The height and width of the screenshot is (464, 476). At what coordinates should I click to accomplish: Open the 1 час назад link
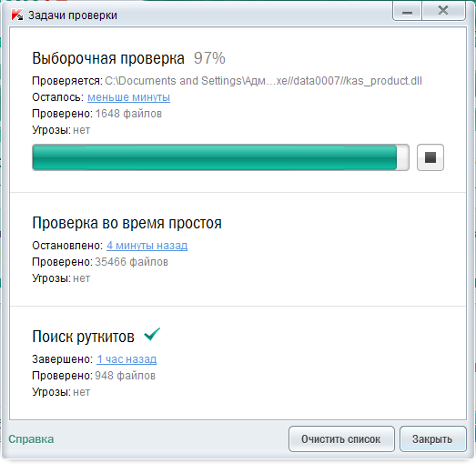(127, 359)
